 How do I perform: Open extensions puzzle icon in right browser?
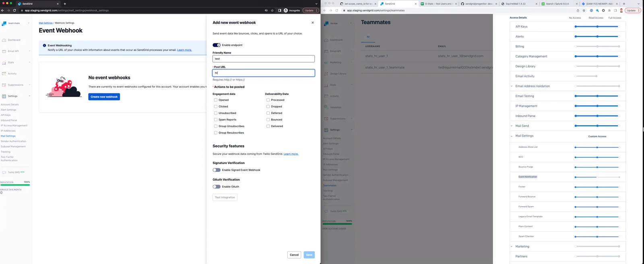tap(609, 10)
